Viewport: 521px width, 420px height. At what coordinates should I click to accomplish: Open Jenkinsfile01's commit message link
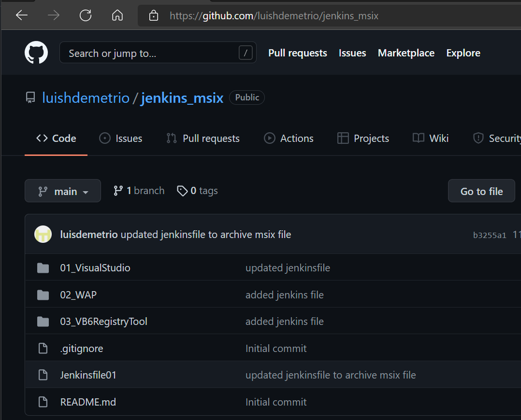tap(331, 375)
